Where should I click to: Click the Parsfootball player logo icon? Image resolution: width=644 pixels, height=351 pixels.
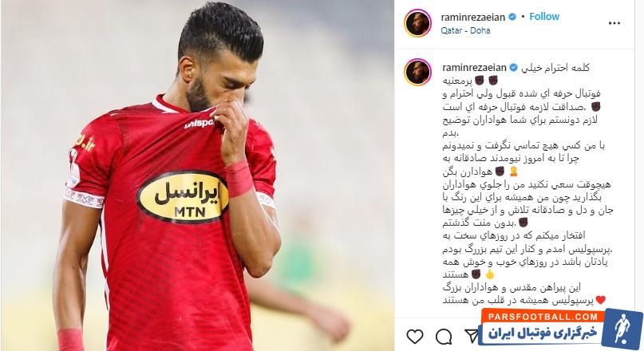click(622, 329)
